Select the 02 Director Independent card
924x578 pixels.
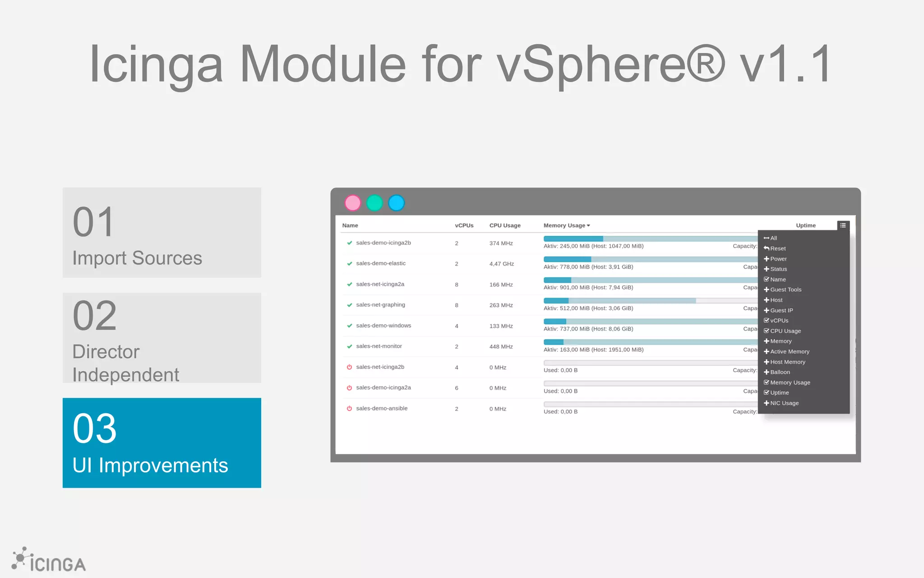tap(162, 338)
